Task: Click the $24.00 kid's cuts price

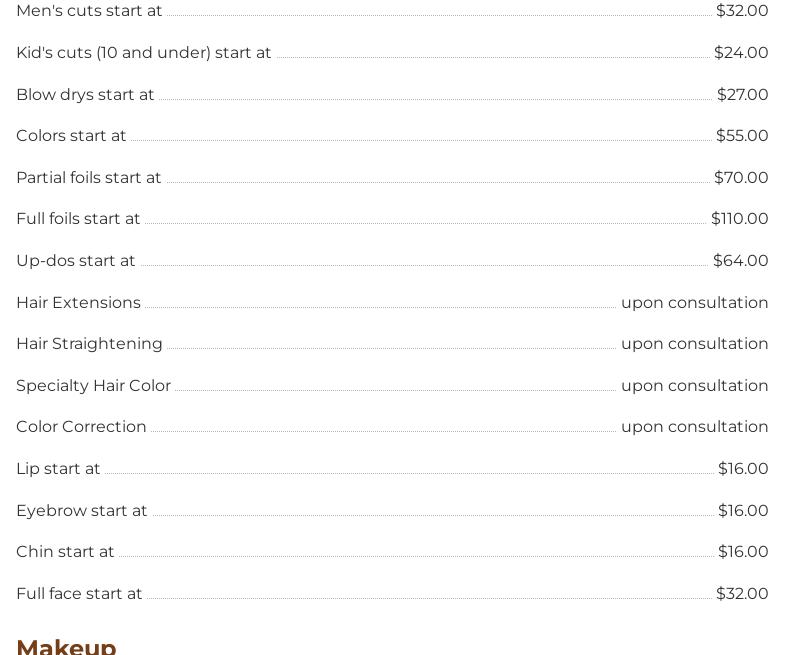Action: (x=740, y=53)
